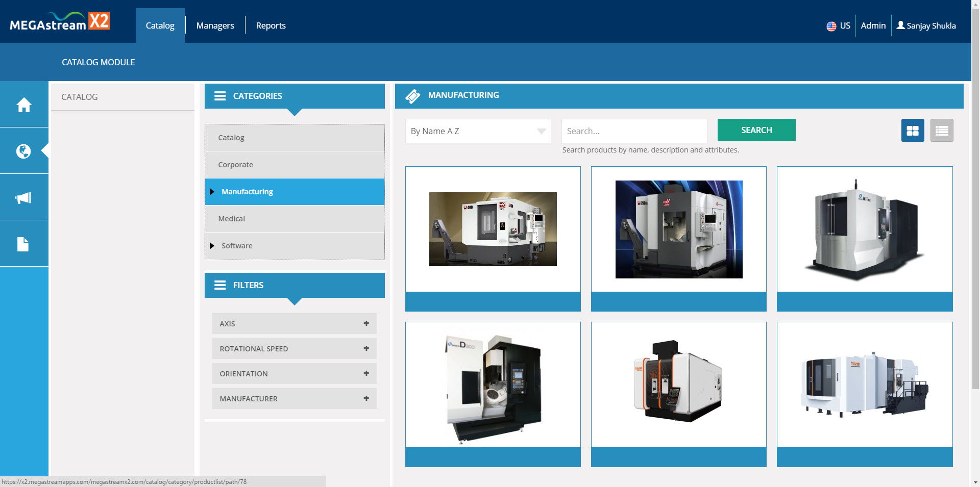The image size is (980, 487).
Task: Click the Admin link
Action: pyautogui.click(x=873, y=25)
